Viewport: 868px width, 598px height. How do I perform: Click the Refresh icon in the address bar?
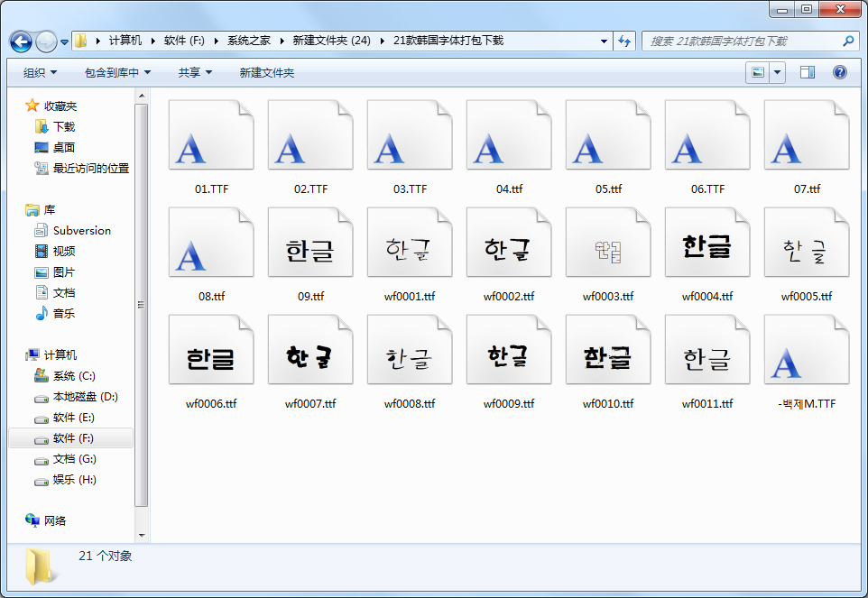click(x=624, y=41)
